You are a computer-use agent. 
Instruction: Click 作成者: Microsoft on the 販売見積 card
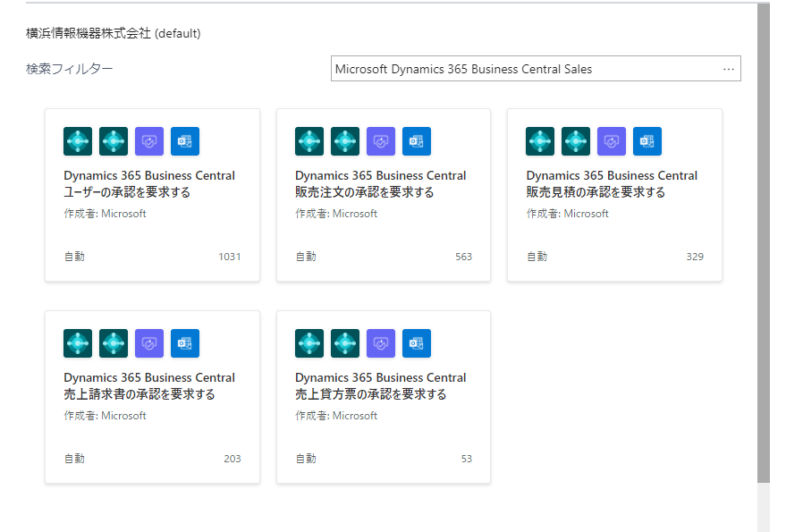coord(568,214)
